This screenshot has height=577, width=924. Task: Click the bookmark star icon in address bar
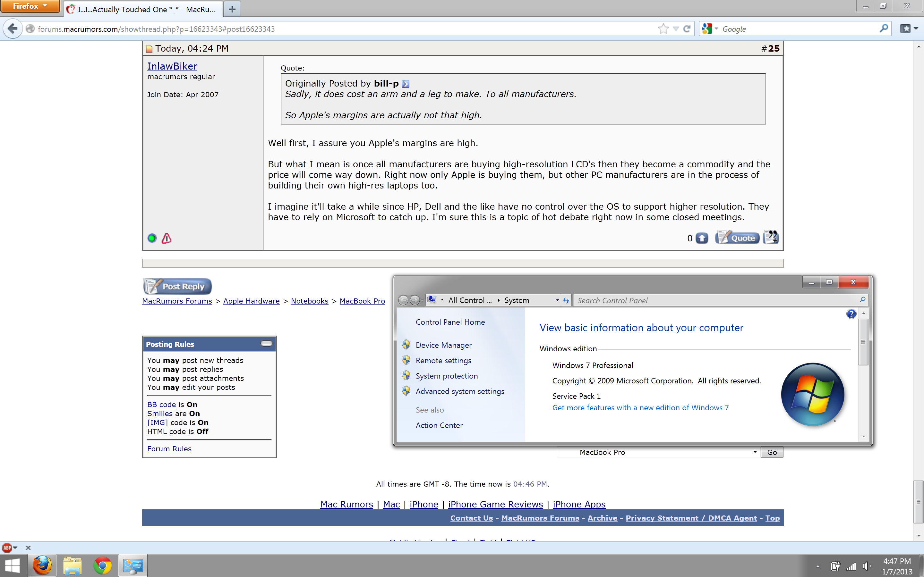663,29
